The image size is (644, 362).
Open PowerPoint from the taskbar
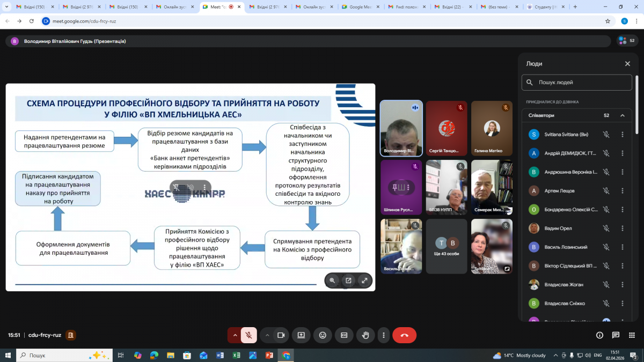pos(269,355)
